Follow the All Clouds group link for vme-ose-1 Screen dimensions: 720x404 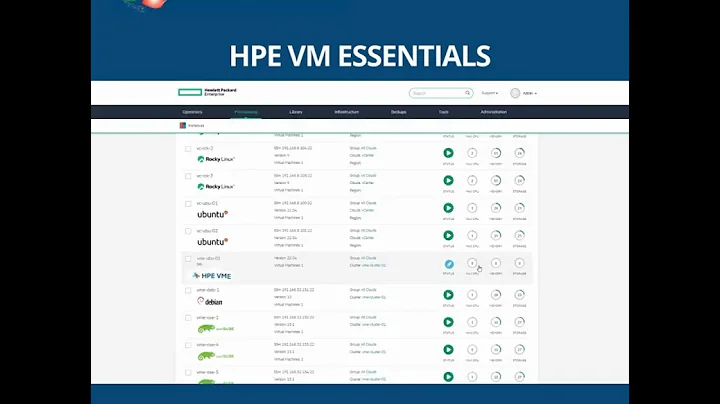(369, 317)
